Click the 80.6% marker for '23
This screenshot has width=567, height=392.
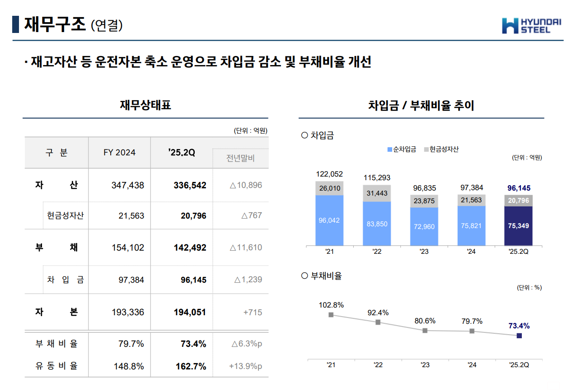[x=425, y=331]
